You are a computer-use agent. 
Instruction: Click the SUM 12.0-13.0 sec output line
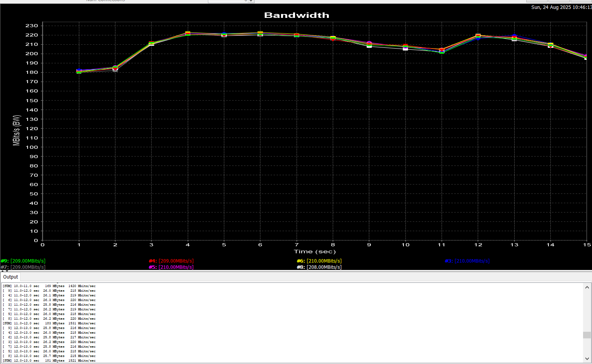tap(49, 361)
